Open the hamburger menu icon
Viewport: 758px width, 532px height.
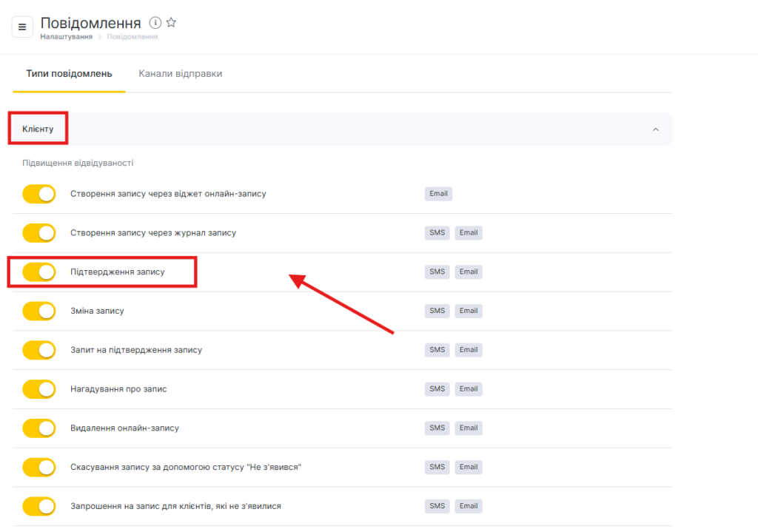[22, 27]
